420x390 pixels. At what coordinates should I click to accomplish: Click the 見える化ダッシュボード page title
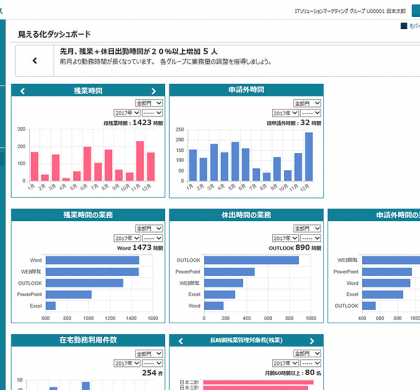coord(54,34)
